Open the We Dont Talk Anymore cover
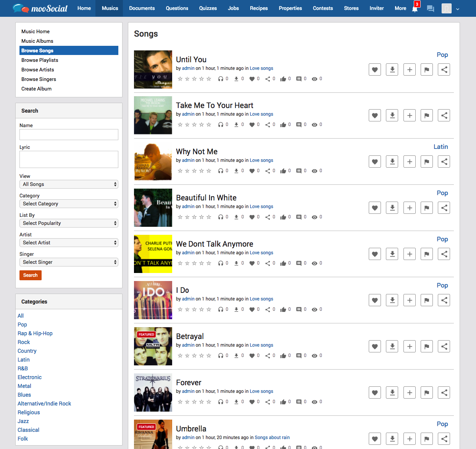Screen dimensions: 476x449 point(153,254)
